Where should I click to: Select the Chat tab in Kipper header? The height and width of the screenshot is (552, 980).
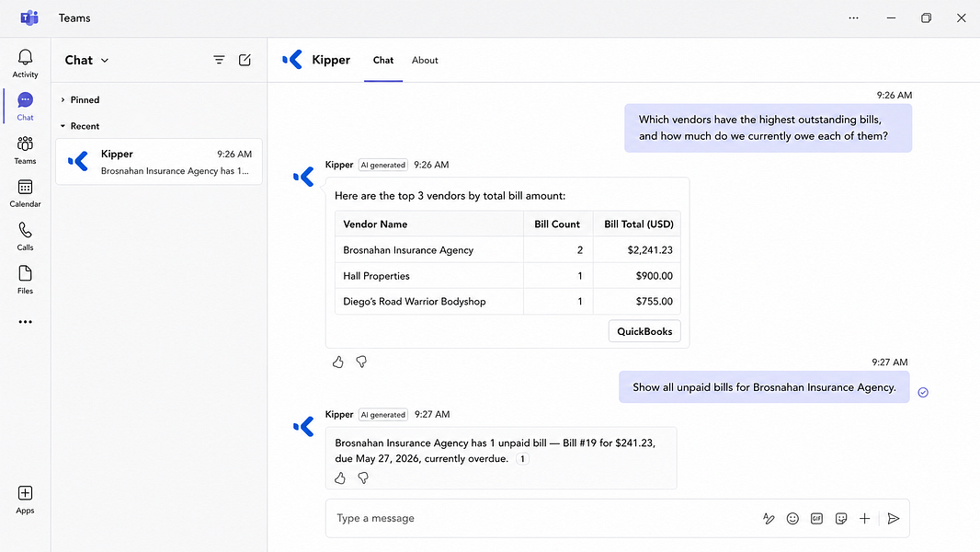pos(383,60)
